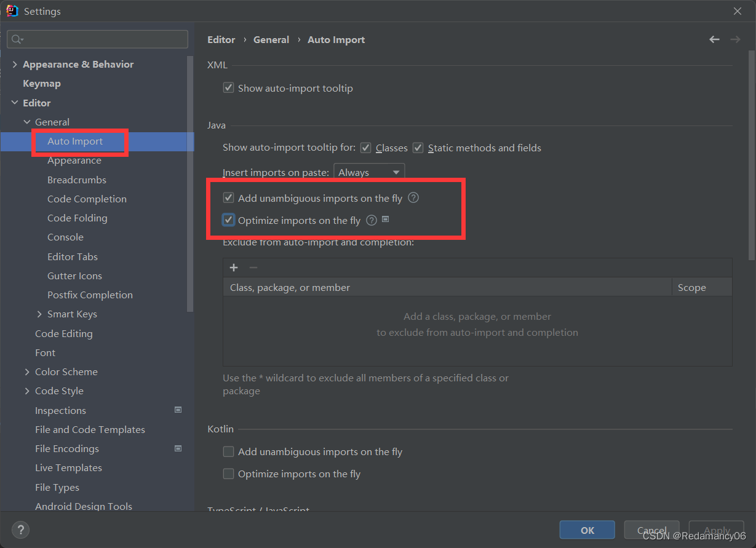The height and width of the screenshot is (548, 756).
Task: Open Live Templates settings
Action: (68, 467)
